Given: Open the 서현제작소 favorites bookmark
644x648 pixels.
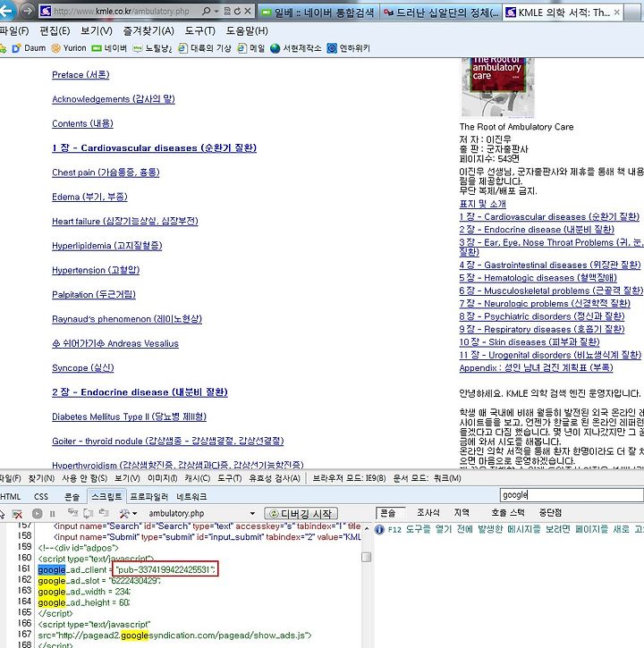Looking at the screenshot, I should (296, 48).
